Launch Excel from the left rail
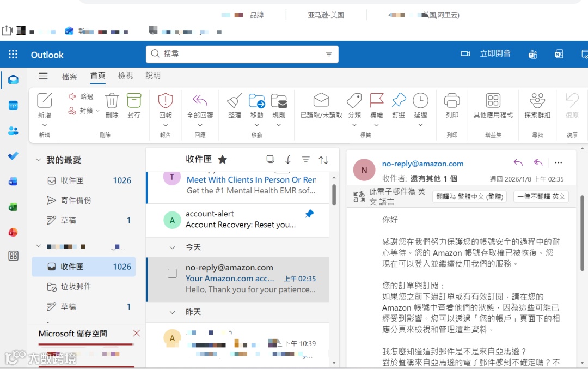 point(13,207)
